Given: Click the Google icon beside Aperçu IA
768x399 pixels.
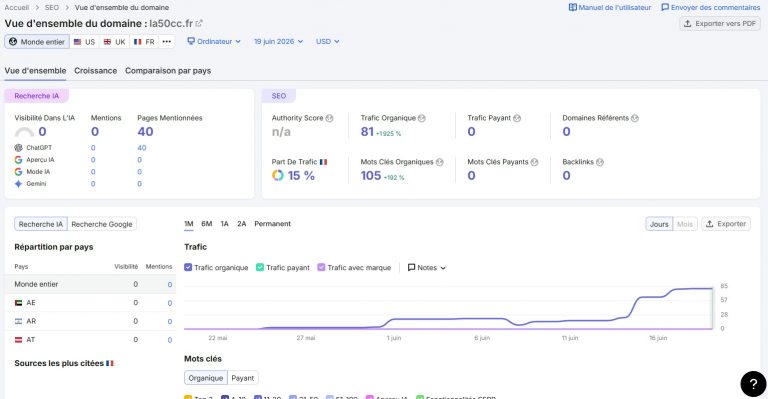Looking at the screenshot, I should 19,160.
